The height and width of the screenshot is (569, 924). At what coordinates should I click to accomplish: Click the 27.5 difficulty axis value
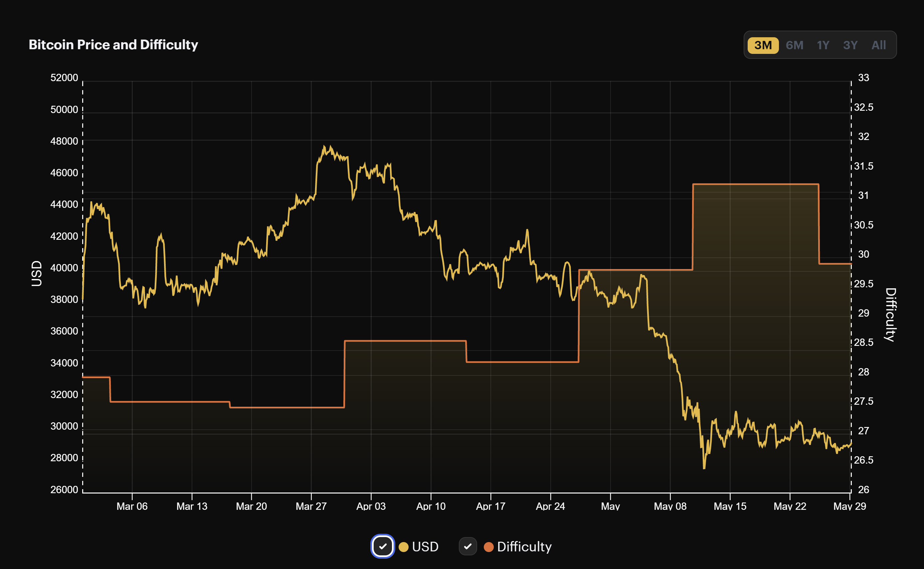point(863,401)
